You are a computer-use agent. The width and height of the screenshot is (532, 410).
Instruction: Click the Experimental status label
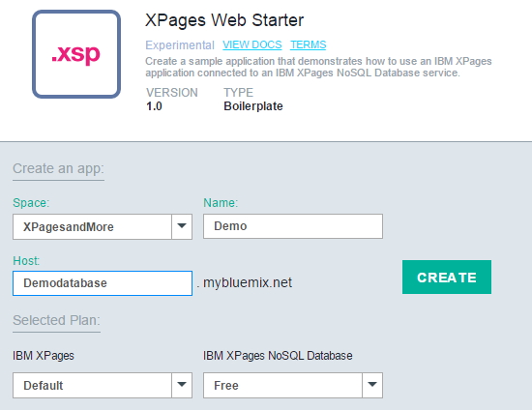[x=180, y=45]
